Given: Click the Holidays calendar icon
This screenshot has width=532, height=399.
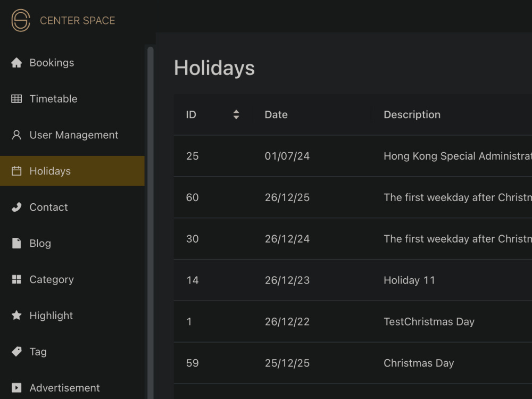Looking at the screenshot, I should pyautogui.click(x=16, y=171).
